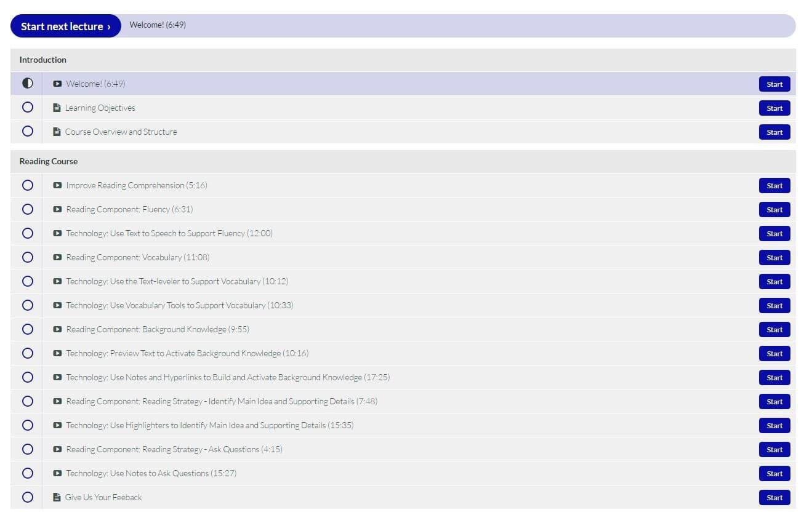Click video icon for Reading Component: Background Knowledge
The width and height of the screenshot is (812, 523).
57,329
